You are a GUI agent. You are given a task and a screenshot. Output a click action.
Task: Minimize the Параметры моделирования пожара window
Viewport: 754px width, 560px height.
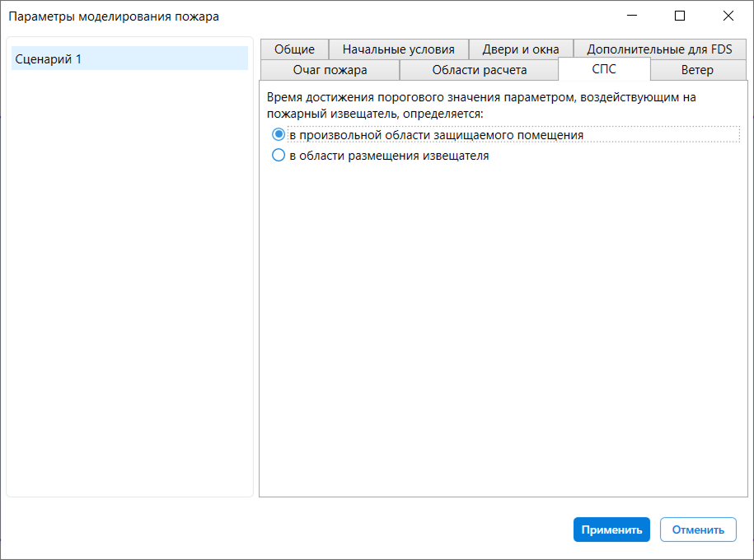pos(632,16)
